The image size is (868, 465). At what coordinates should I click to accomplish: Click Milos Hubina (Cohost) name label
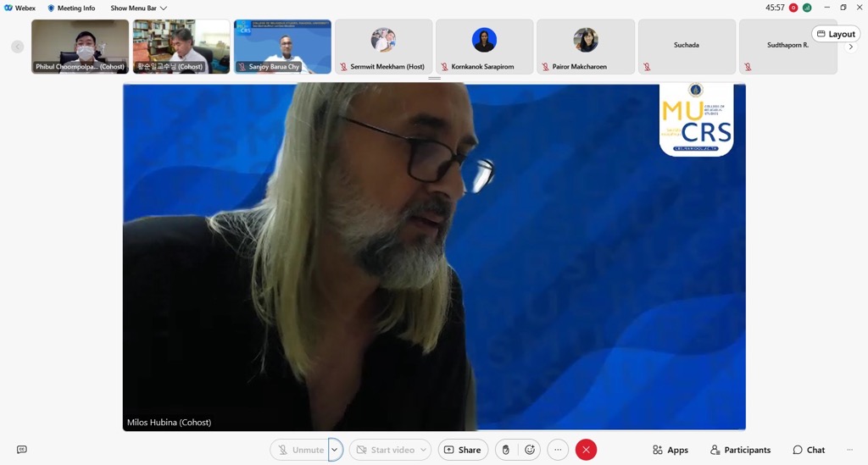(x=169, y=422)
